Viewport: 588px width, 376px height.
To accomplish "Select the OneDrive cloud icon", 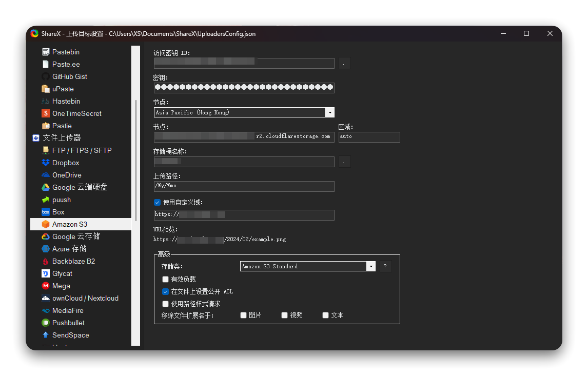I will point(46,175).
